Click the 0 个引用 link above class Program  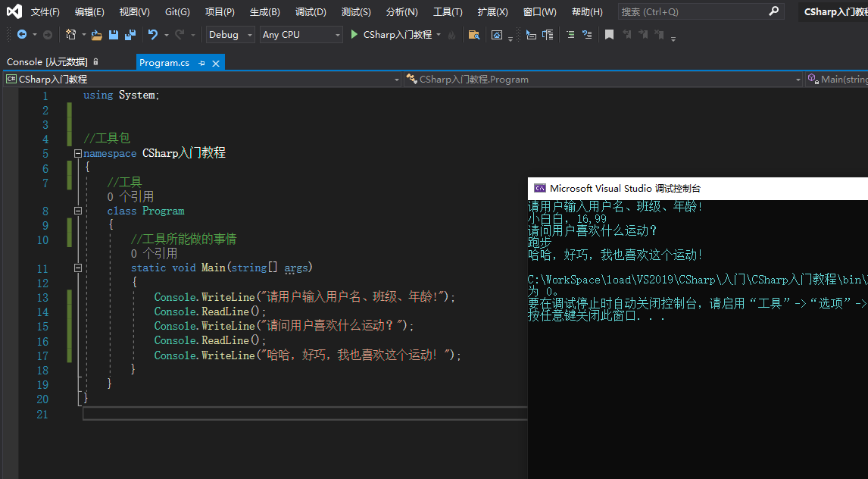point(130,196)
